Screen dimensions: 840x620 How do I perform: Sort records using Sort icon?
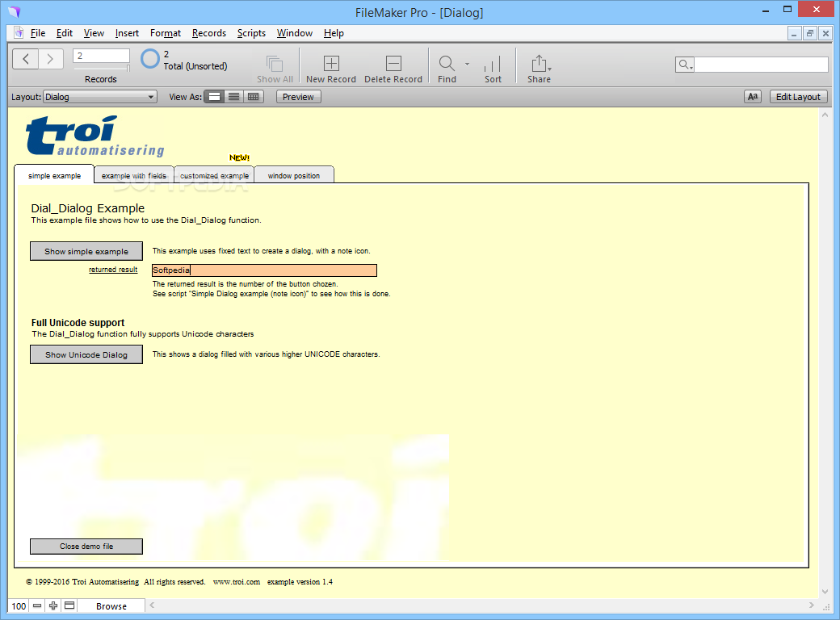tap(493, 64)
